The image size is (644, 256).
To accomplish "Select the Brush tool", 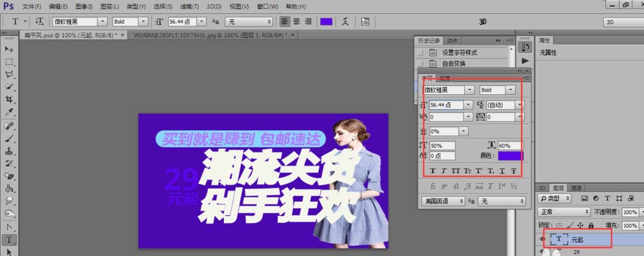I will point(9,138).
